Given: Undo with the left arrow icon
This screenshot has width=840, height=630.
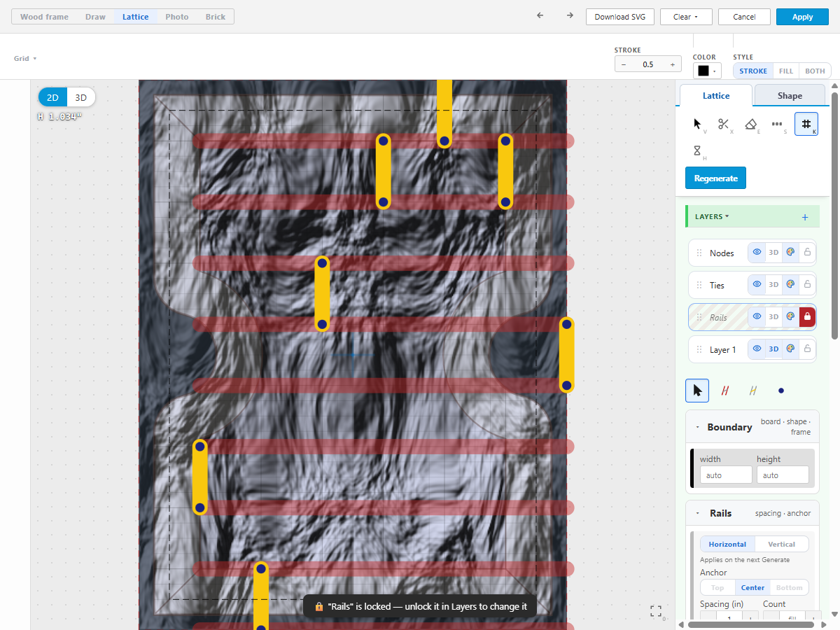Looking at the screenshot, I should click(x=540, y=16).
